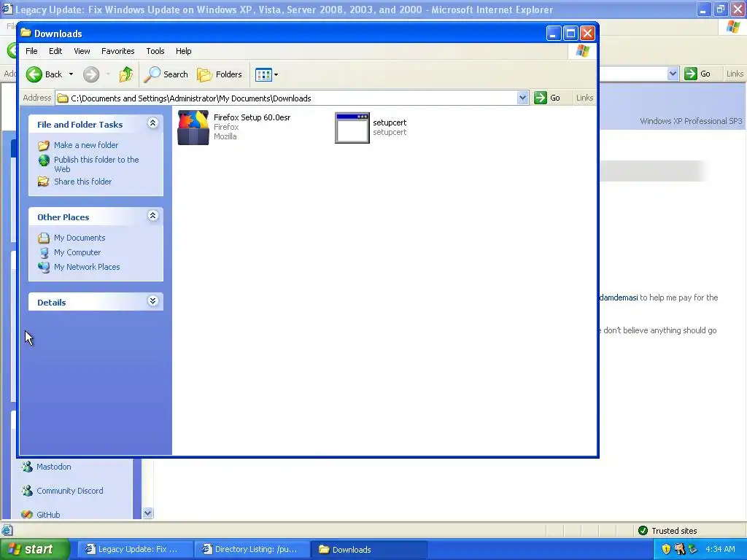This screenshot has width=747, height=560.
Task: Select the 'setupcert' file name label
Action: (x=390, y=122)
